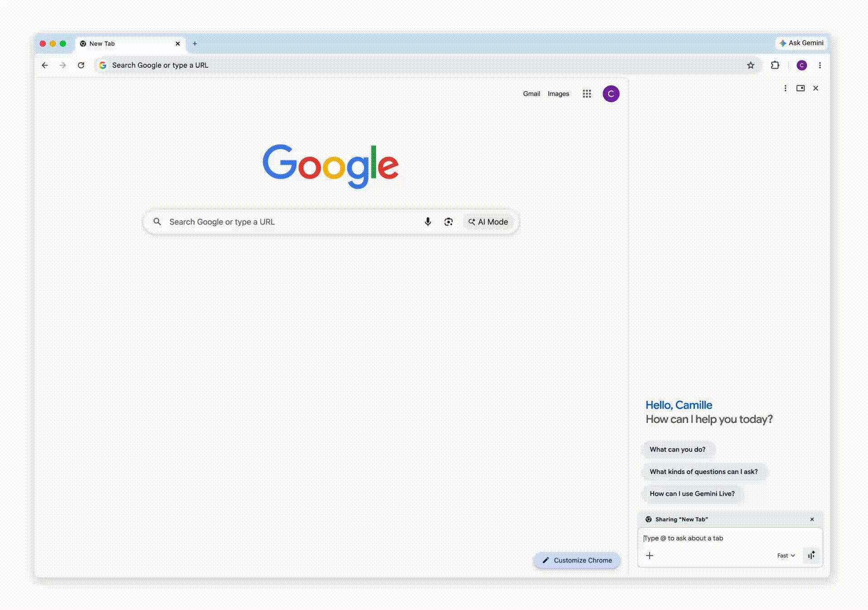Add attachment with the plus icon

[x=650, y=555]
